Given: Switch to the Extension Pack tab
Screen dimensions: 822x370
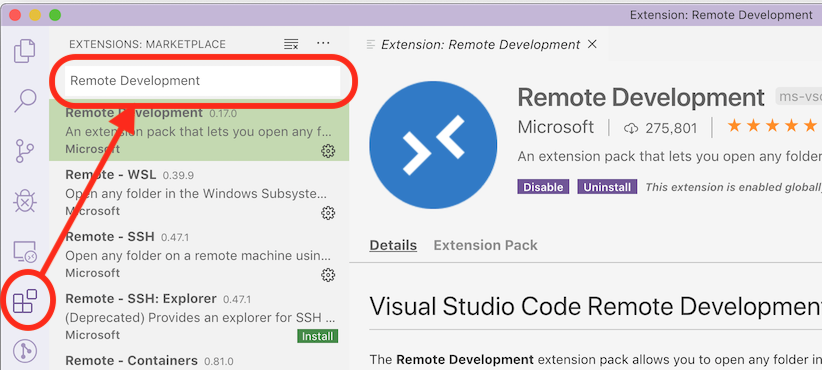Looking at the screenshot, I should tap(485, 245).
